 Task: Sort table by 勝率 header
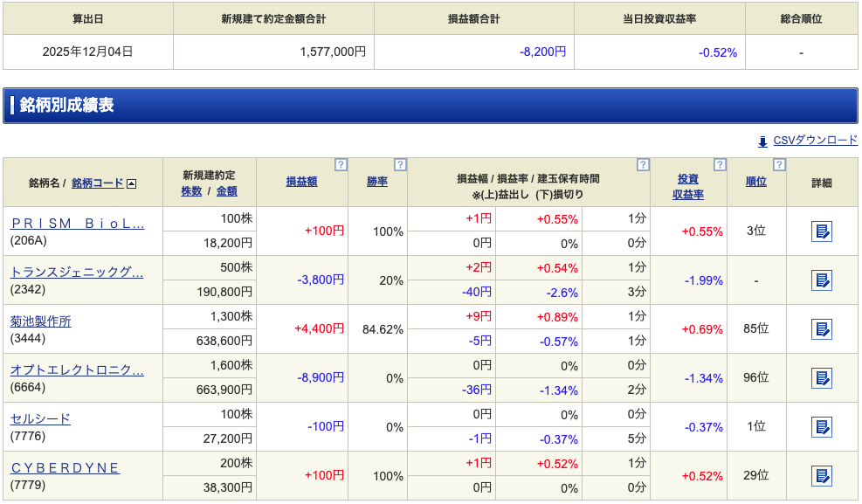377,182
